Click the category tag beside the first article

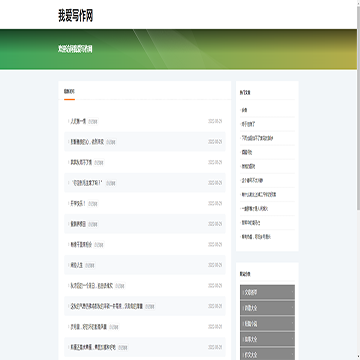tap(93, 122)
